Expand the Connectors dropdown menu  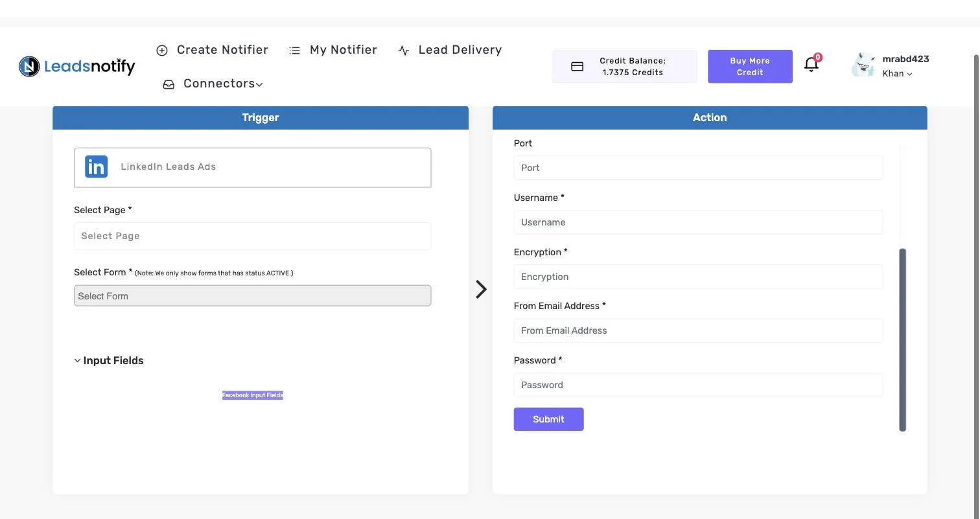pyautogui.click(x=213, y=84)
